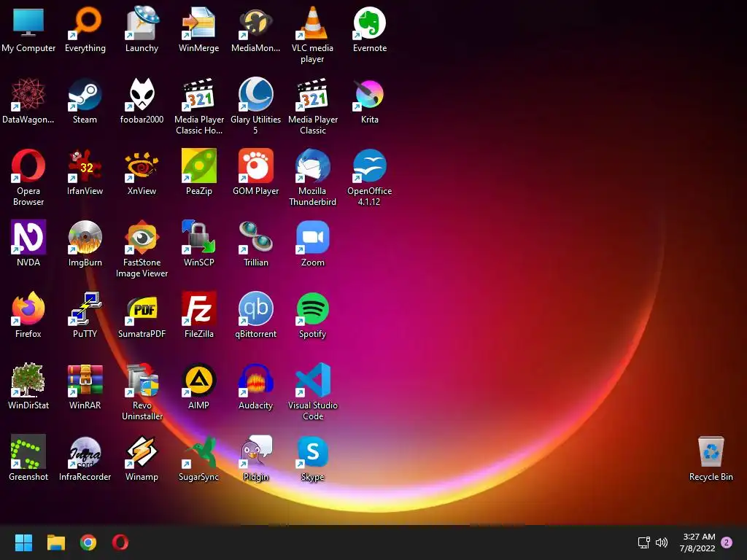Click the Launchy desktop shortcut
Image resolution: width=747 pixels, height=560 pixels.
tap(142, 23)
